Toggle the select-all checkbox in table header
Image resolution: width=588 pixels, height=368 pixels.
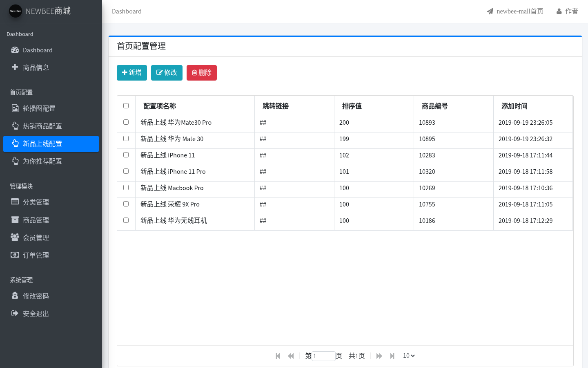click(126, 106)
